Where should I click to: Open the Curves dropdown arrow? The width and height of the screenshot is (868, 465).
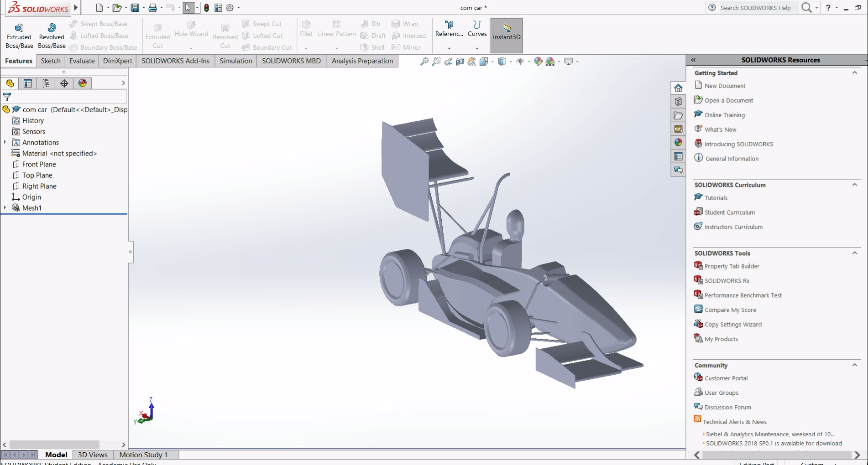(x=477, y=48)
